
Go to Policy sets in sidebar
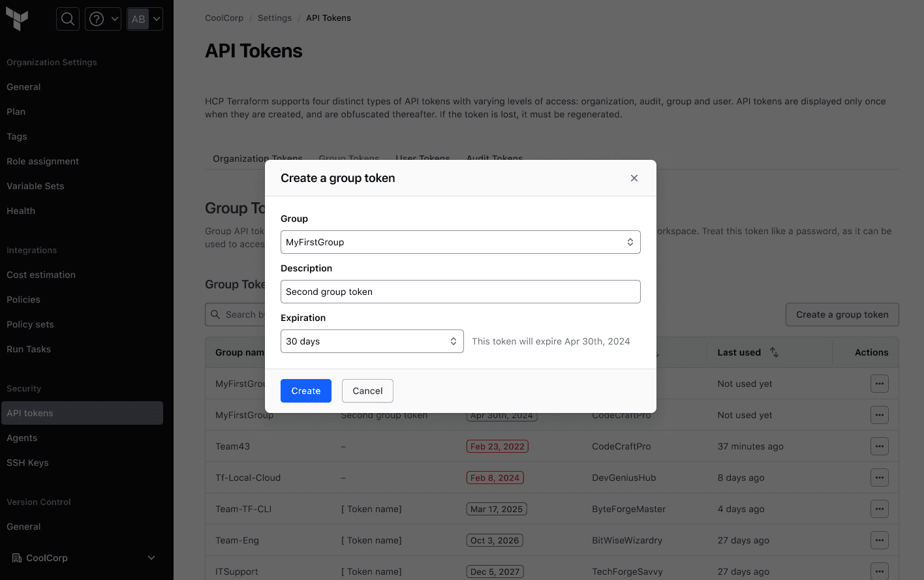tap(30, 324)
